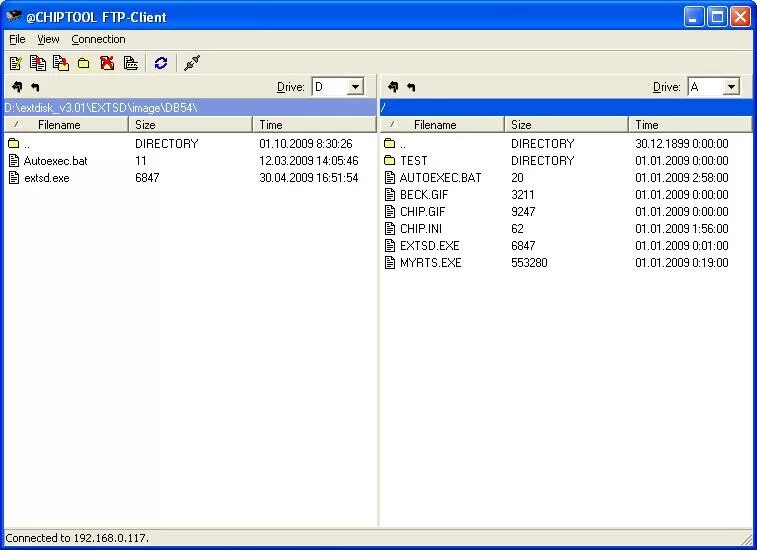Click the AUTOEXEC.BAT file icon in right pane

click(x=390, y=178)
